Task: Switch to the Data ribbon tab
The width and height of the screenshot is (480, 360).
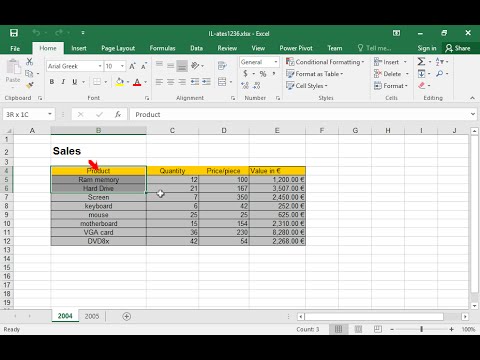Action: (x=196, y=48)
